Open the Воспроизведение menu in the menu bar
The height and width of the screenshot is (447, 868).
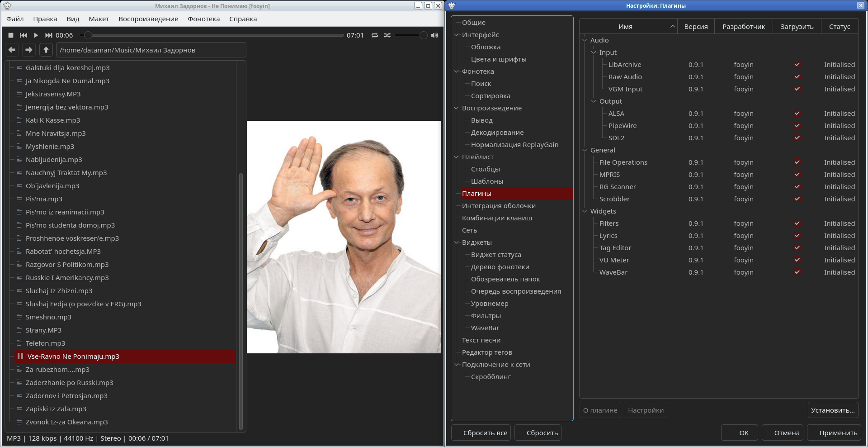click(148, 19)
